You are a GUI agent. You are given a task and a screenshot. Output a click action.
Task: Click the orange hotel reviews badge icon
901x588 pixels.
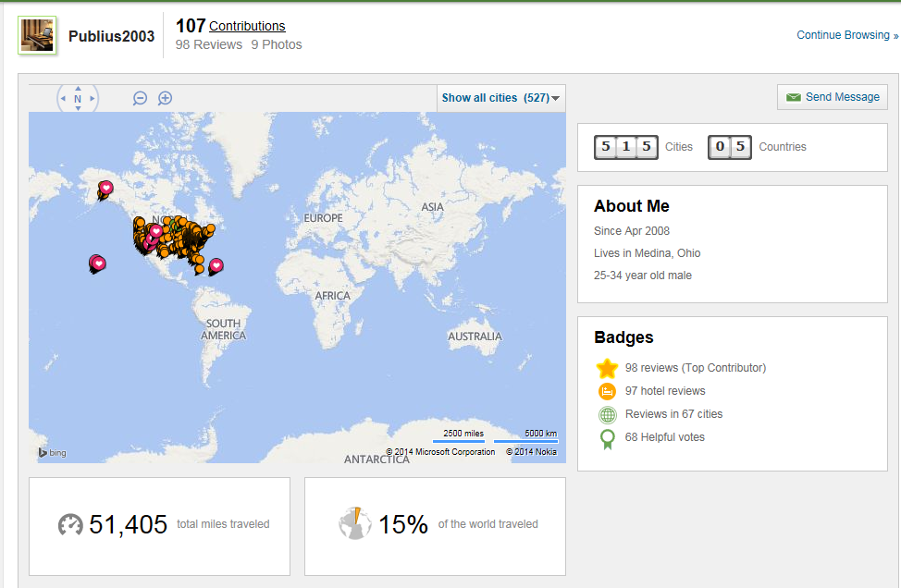[x=607, y=391]
